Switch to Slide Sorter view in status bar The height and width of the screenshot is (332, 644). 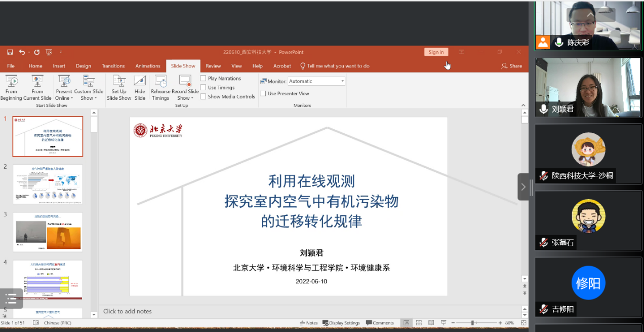click(x=419, y=323)
